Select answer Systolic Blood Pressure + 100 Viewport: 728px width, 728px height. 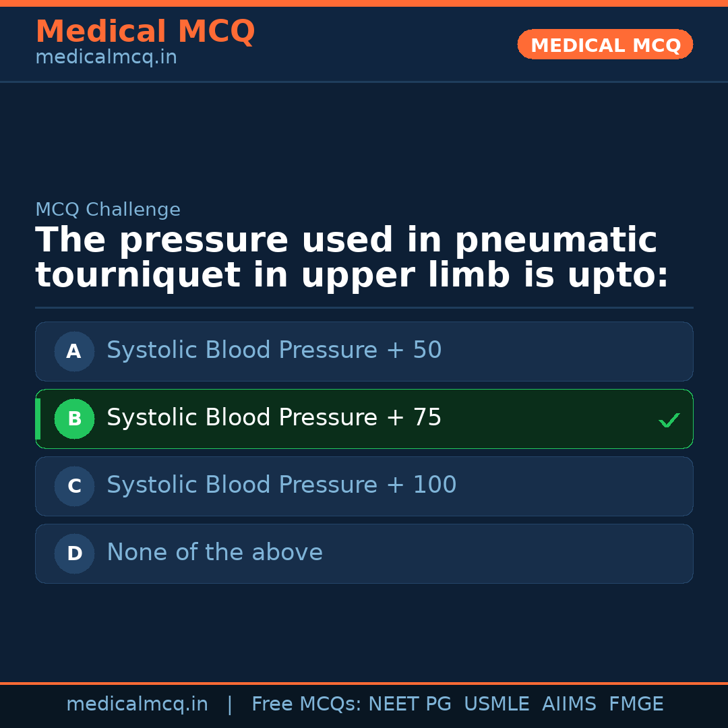(x=281, y=485)
